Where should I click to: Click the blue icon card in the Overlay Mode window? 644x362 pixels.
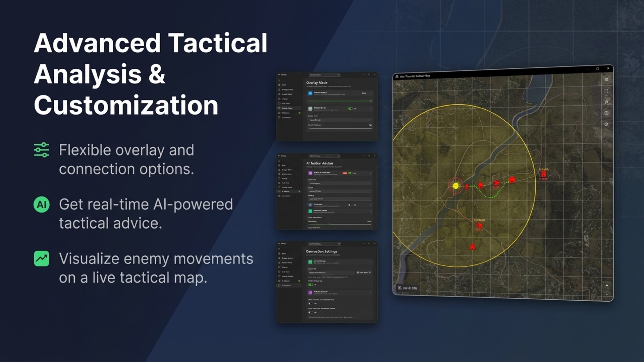coord(310,93)
